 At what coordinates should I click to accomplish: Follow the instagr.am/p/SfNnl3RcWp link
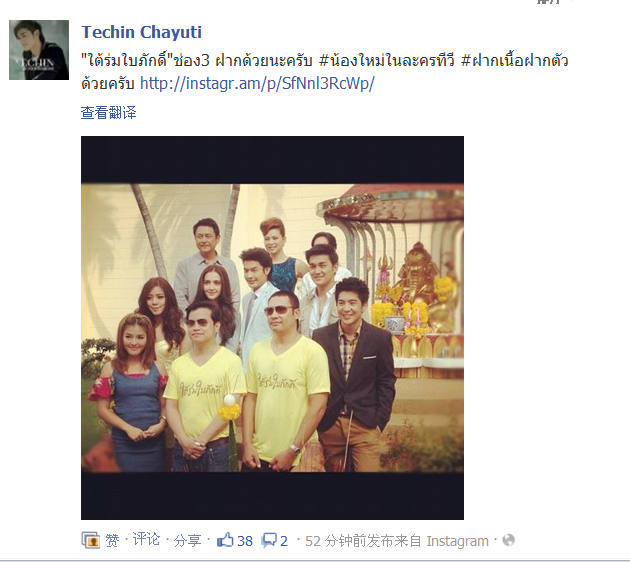pyautogui.click(x=257, y=84)
